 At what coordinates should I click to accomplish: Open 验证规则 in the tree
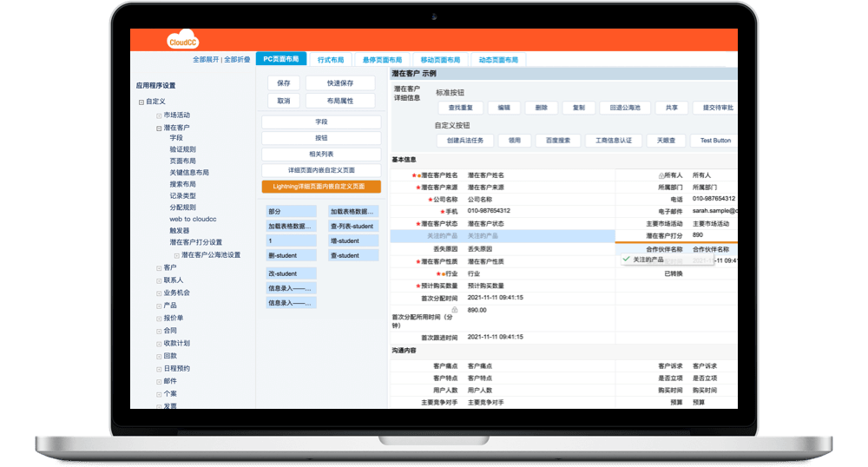(182, 149)
